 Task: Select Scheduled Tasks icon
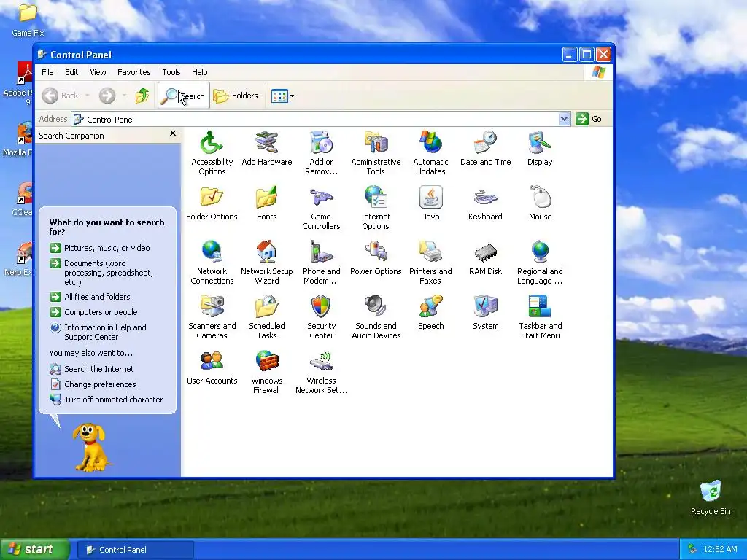[267, 317]
